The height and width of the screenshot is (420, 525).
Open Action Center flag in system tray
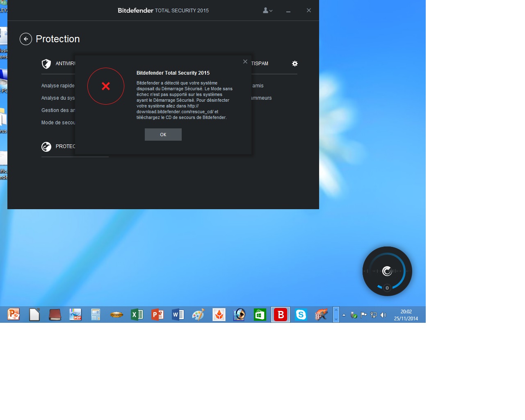pos(363,315)
